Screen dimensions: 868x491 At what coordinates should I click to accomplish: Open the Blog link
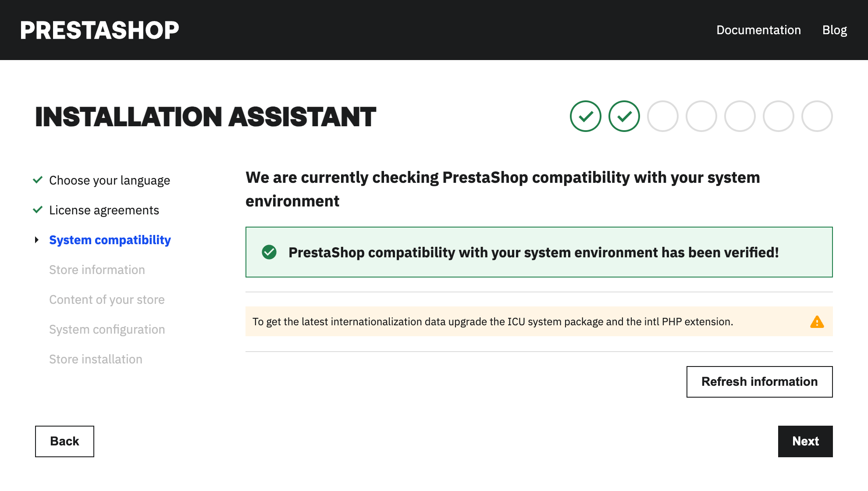coord(834,30)
